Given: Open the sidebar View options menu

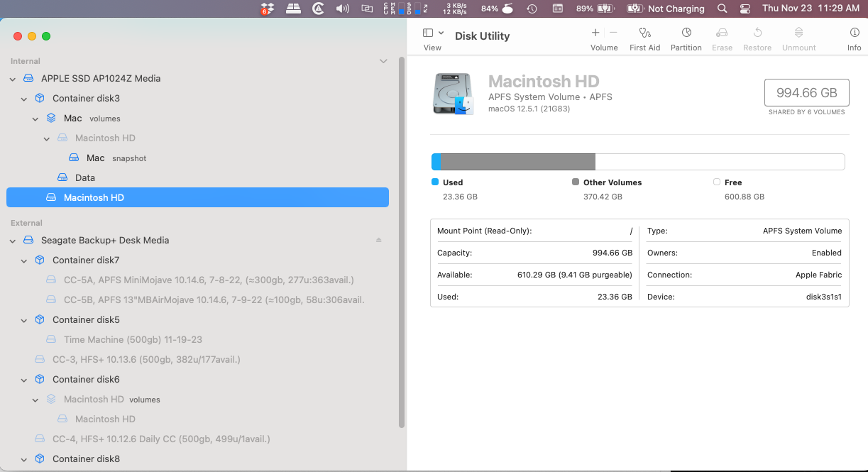Looking at the screenshot, I should point(433,33).
